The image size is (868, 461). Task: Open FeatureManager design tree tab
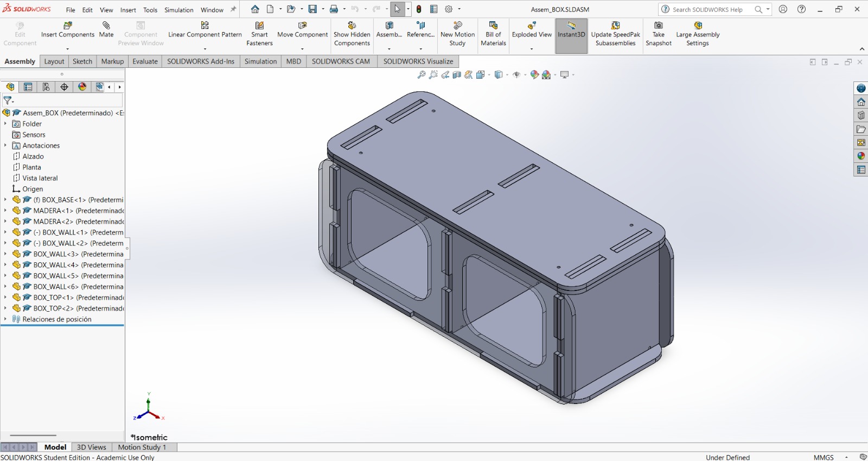coord(10,87)
